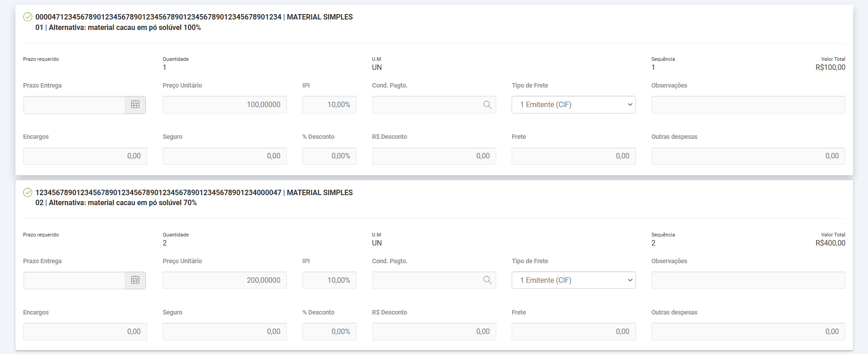Click green check icon of item 01
This screenshot has width=868, height=354.
pos(28,17)
